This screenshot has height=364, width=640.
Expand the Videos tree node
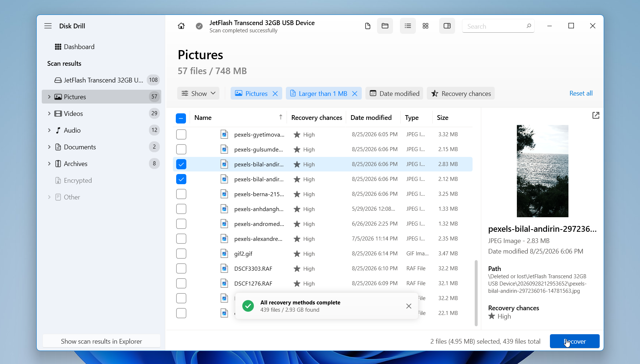point(49,113)
